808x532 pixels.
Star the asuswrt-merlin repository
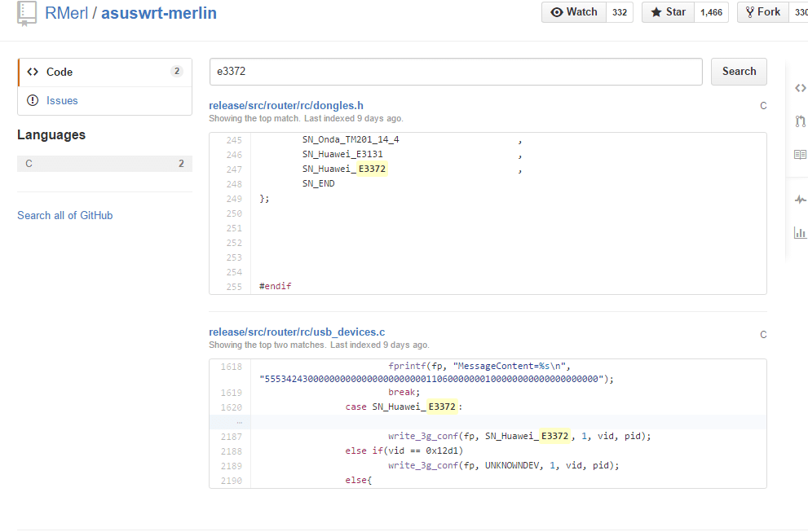coord(668,12)
